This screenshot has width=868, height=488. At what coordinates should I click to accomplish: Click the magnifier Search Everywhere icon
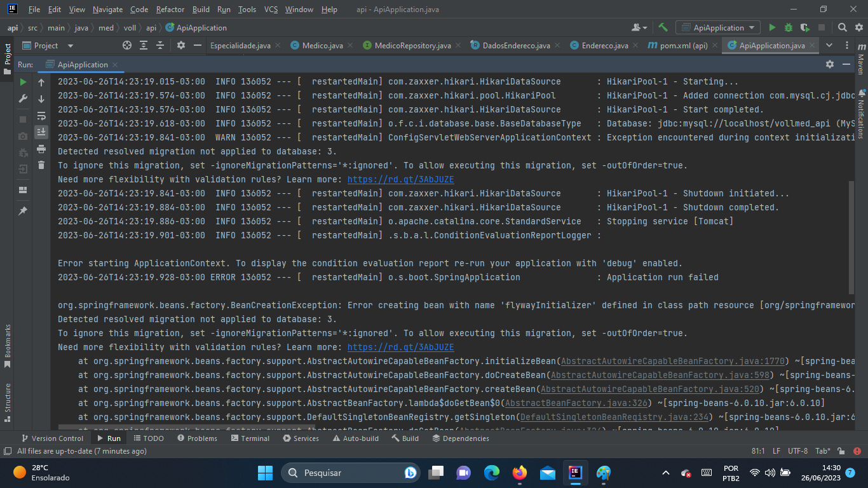click(842, 27)
